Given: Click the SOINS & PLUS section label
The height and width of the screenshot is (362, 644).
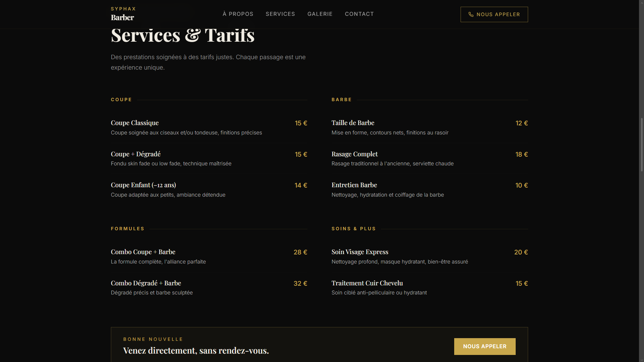Looking at the screenshot, I should (353, 229).
